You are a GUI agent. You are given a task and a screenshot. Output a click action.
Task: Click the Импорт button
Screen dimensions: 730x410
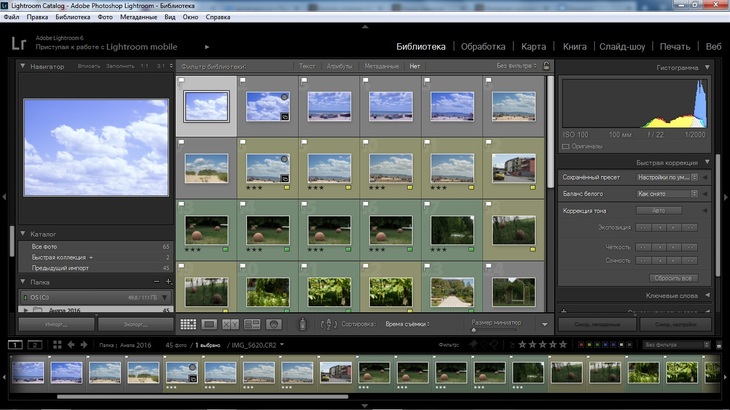click(56, 324)
